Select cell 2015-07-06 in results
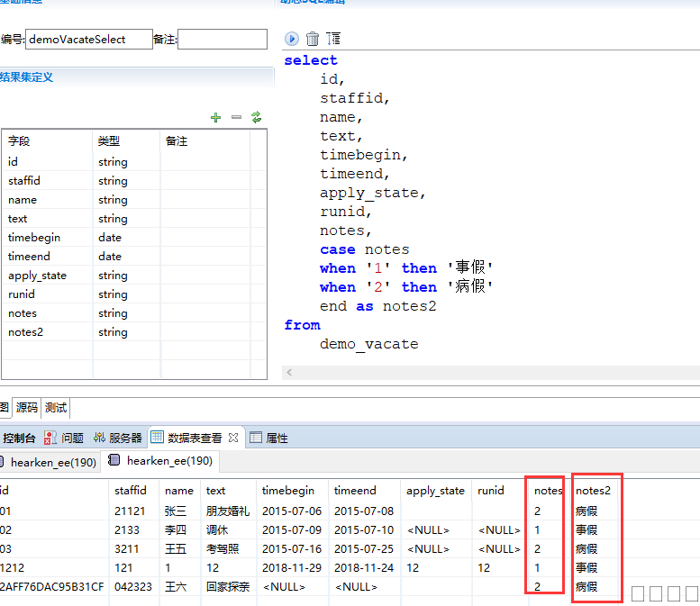 [x=292, y=511]
